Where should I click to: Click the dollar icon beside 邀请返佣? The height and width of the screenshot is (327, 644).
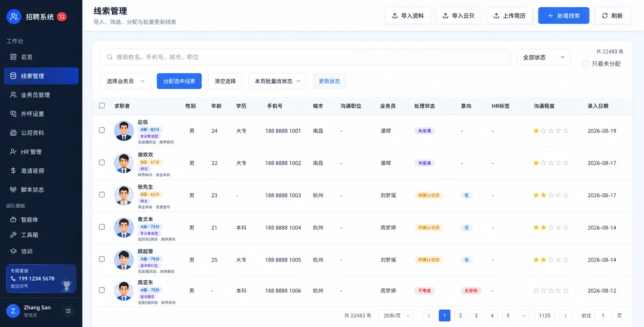(x=13, y=170)
